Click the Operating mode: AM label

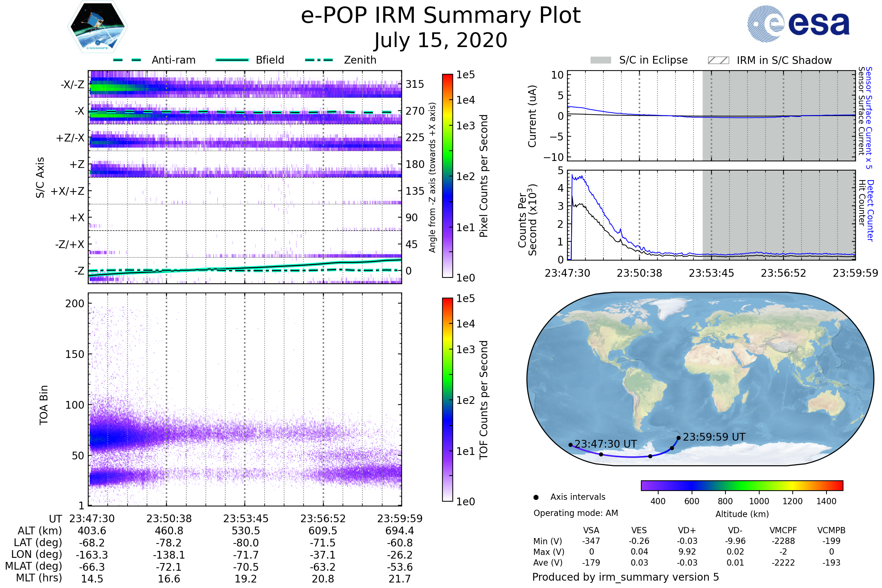(576, 513)
